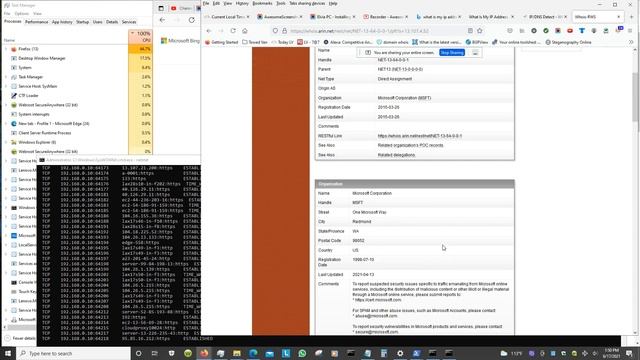Click site padlock icon in address bar

click(284, 31)
